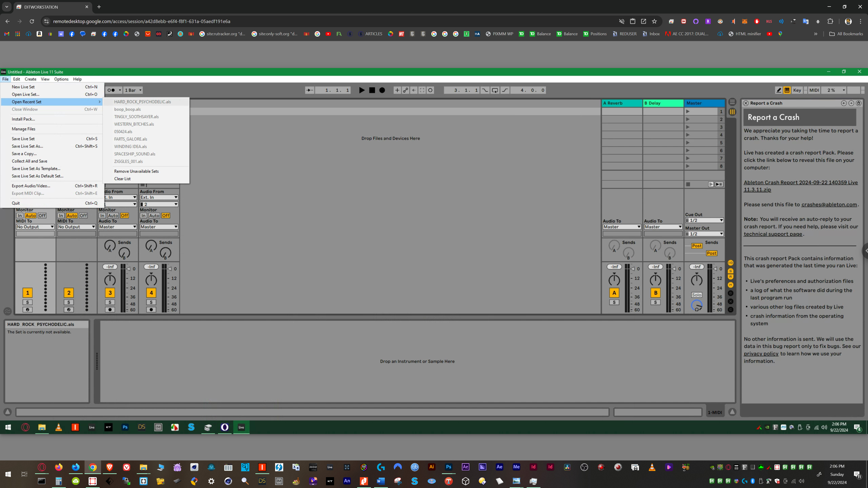This screenshot has height=488, width=868.
Task: Open track 1 MIDI To No Output dropdown
Action: [35, 227]
